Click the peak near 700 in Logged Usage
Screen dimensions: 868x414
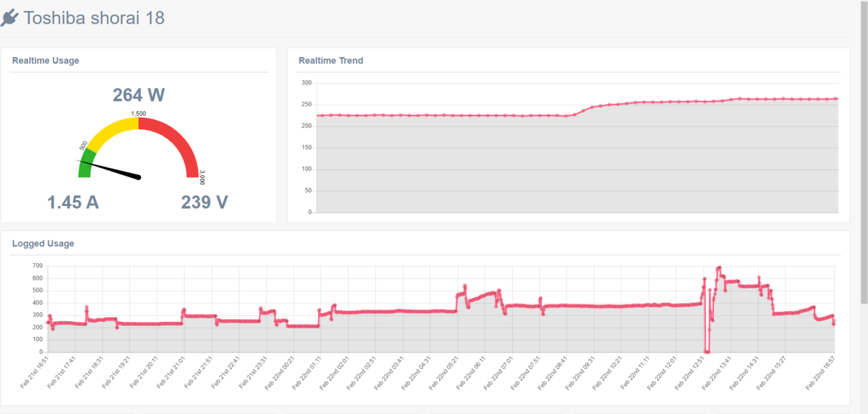coord(719,268)
